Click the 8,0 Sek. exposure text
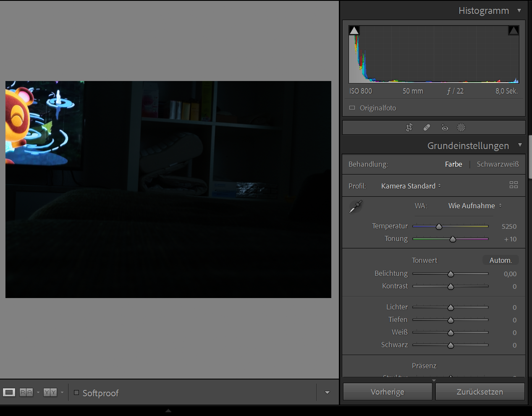Viewport: 532px width, 416px height. pyautogui.click(x=506, y=91)
